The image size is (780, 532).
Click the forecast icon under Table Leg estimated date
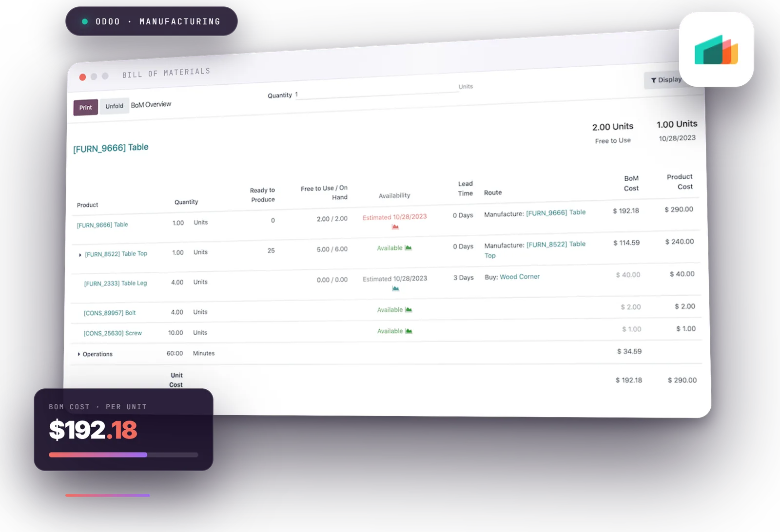(395, 289)
